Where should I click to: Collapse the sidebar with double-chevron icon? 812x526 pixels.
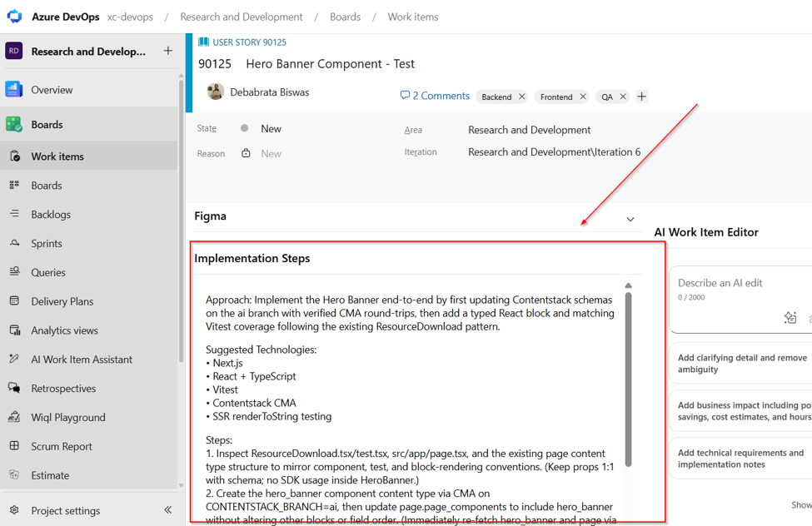click(x=167, y=510)
